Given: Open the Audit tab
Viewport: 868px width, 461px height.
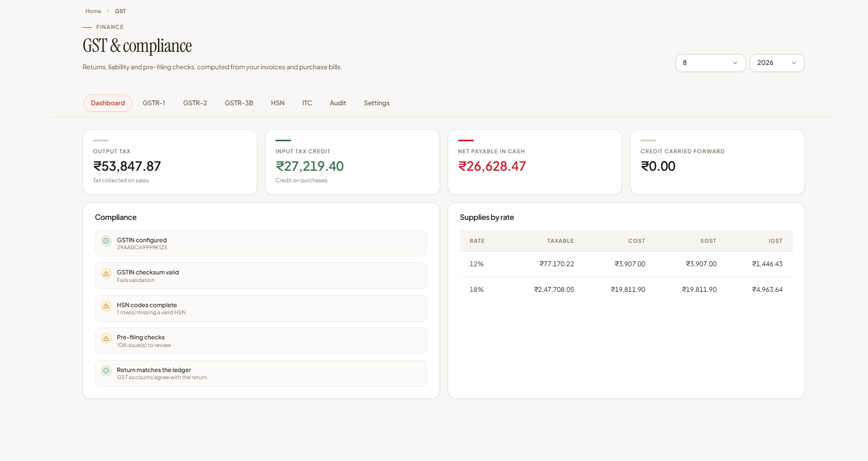Looking at the screenshot, I should point(338,103).
